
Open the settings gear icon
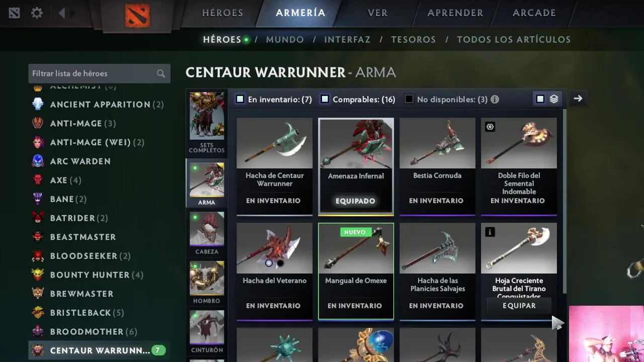[x=37, y=13]
